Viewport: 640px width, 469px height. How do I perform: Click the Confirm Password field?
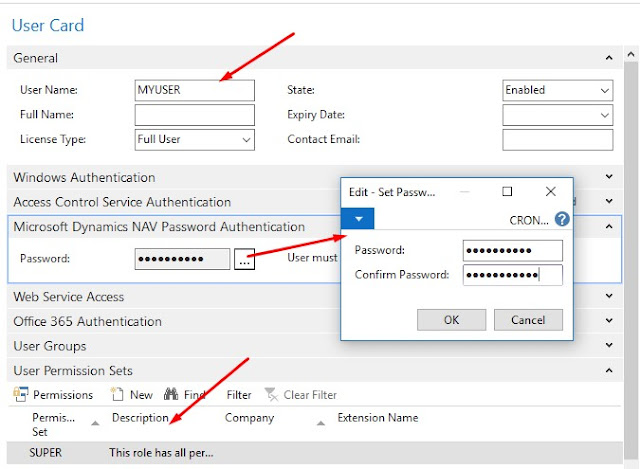(512, 274)
